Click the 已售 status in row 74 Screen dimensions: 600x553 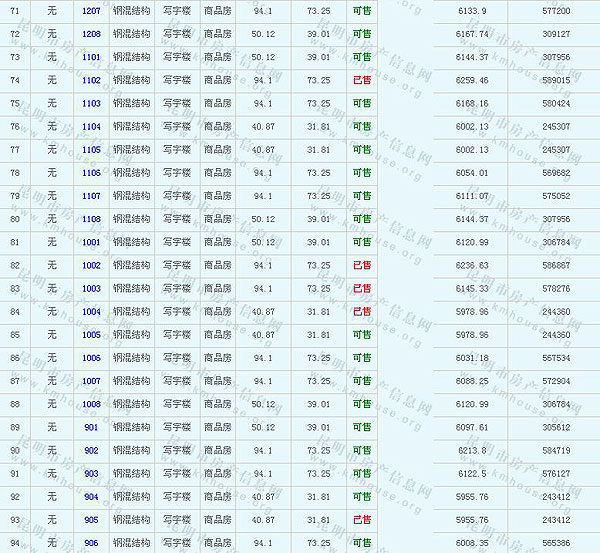[361, 80]
